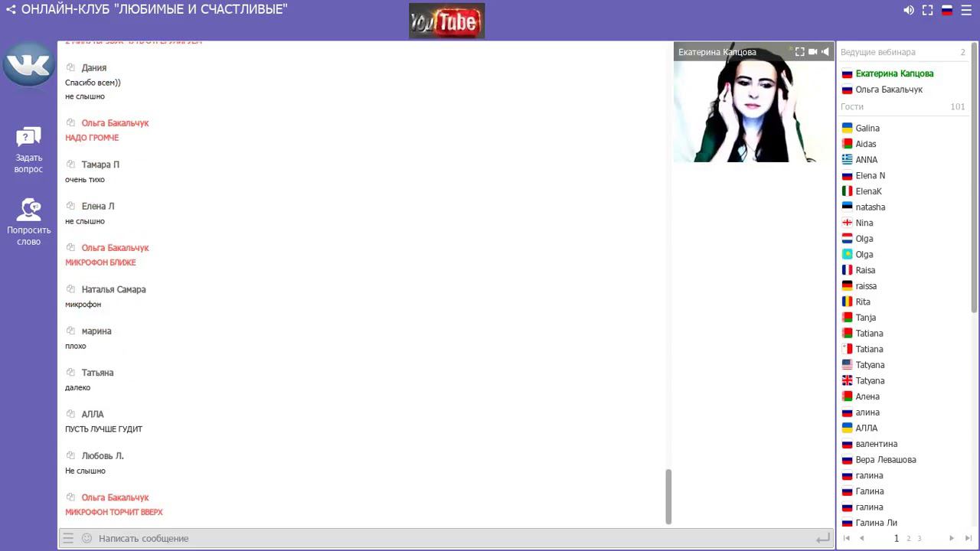Viewport: 980px width, 551px height.
Task: Go to next page of the guest list
Action: click(x=952, y=539)
